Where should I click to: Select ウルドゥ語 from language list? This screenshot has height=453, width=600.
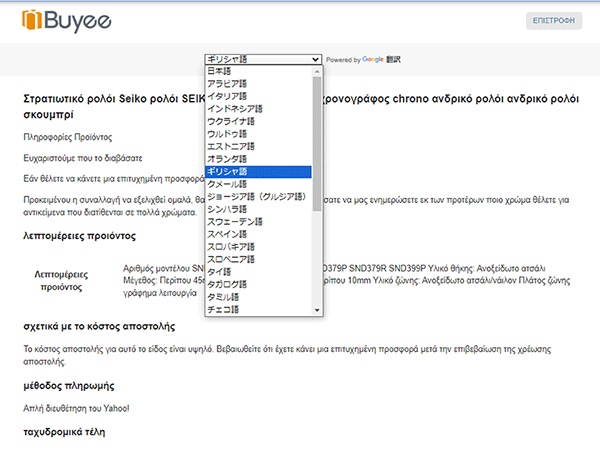tap(258, 134)
